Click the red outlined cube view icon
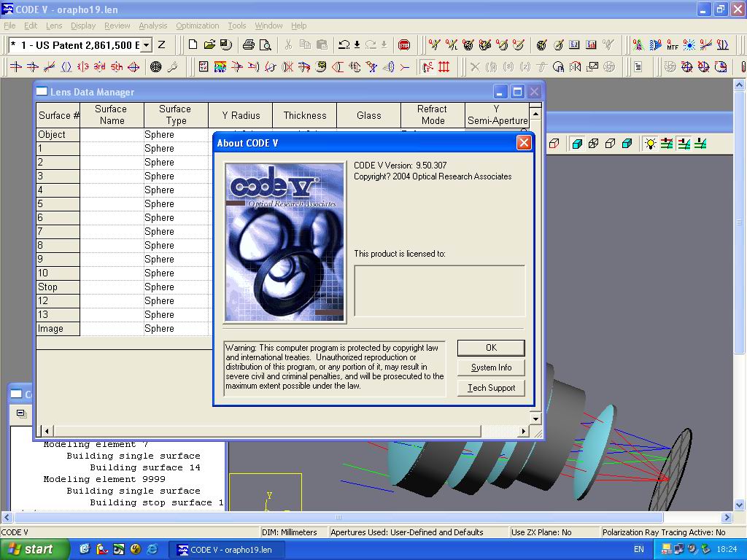747x560 pixels. tap(554, 144)
